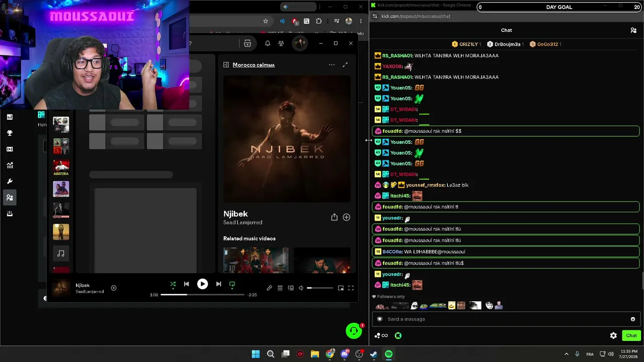
Task: Toggle shuffle in the Spotify player
Action: [173, 284]
